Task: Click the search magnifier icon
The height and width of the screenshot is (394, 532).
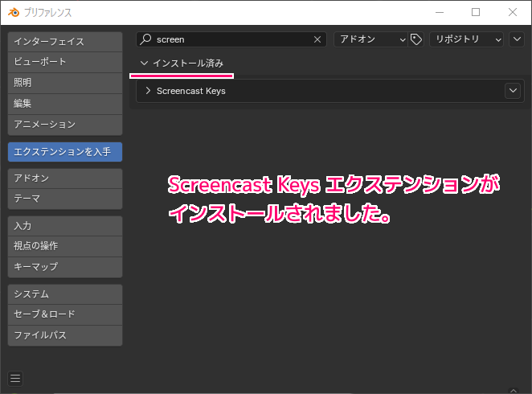Action: pos(146,39)
